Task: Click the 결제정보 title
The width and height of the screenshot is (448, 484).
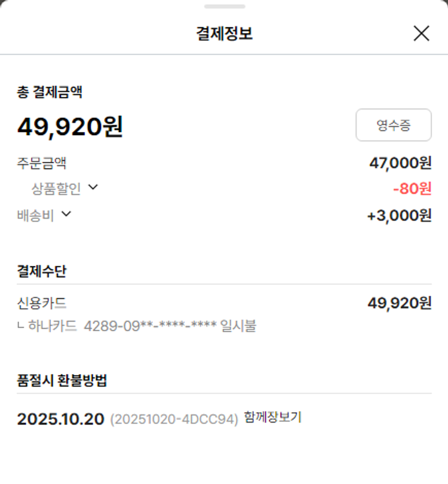Action: tap(224, 33)
